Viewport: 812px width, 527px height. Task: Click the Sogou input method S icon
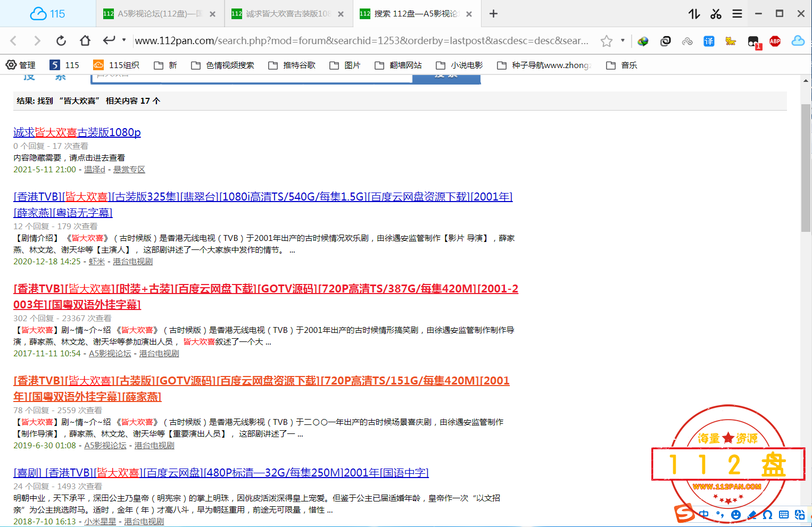(685, 514)
